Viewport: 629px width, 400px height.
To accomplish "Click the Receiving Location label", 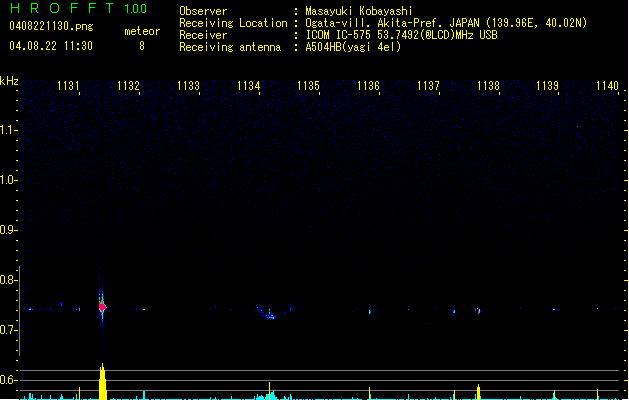I will tap(233, 23).
